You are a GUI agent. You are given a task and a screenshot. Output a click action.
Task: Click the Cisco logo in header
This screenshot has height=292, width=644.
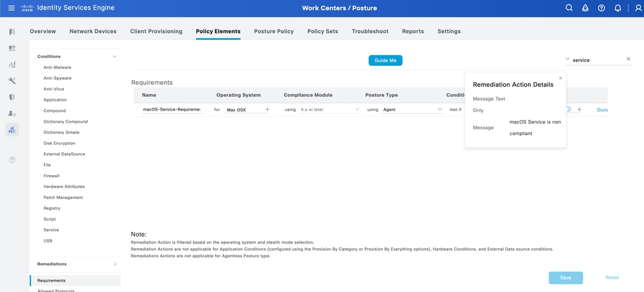coord(26,8)
